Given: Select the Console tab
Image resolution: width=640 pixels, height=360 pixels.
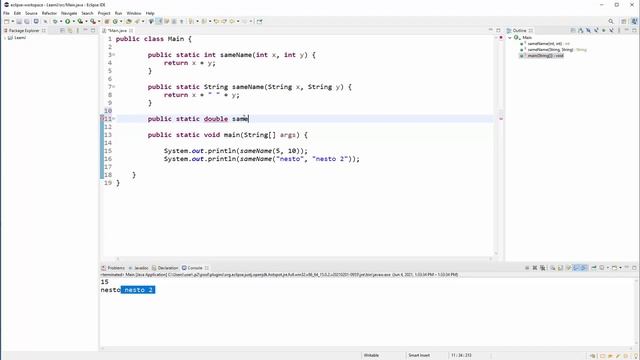Looking at the screenshot, I should 195,268.
